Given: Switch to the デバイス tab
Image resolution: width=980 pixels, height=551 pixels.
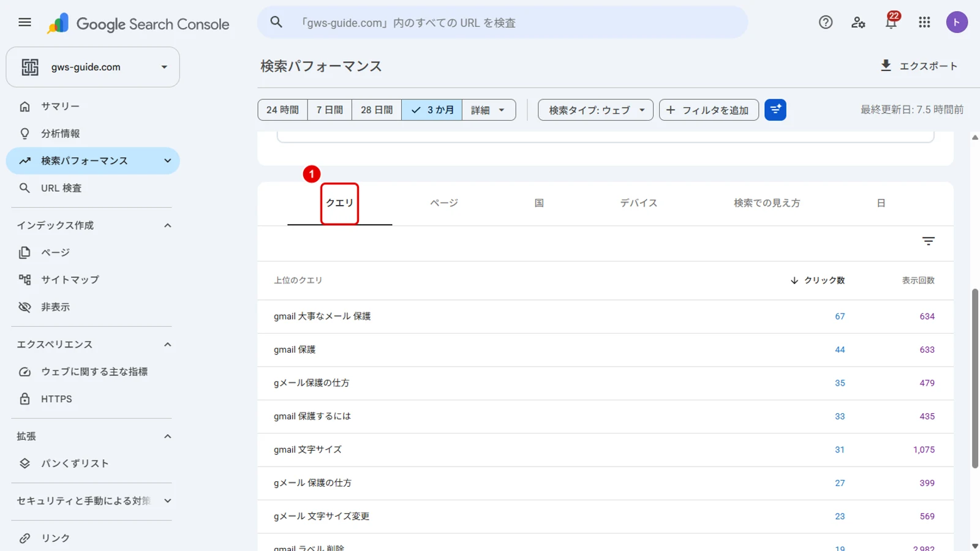Looking at the screenshot, I should tap(638, 203).
